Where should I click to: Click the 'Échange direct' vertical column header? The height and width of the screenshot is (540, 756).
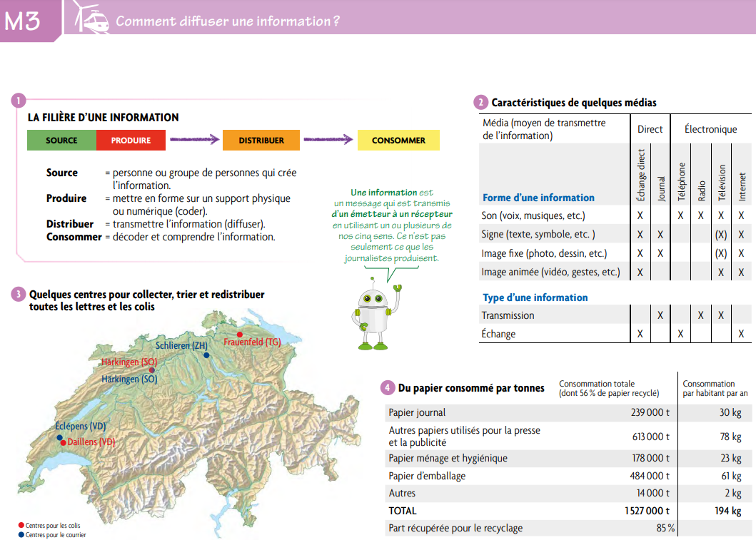click(640, 175)
